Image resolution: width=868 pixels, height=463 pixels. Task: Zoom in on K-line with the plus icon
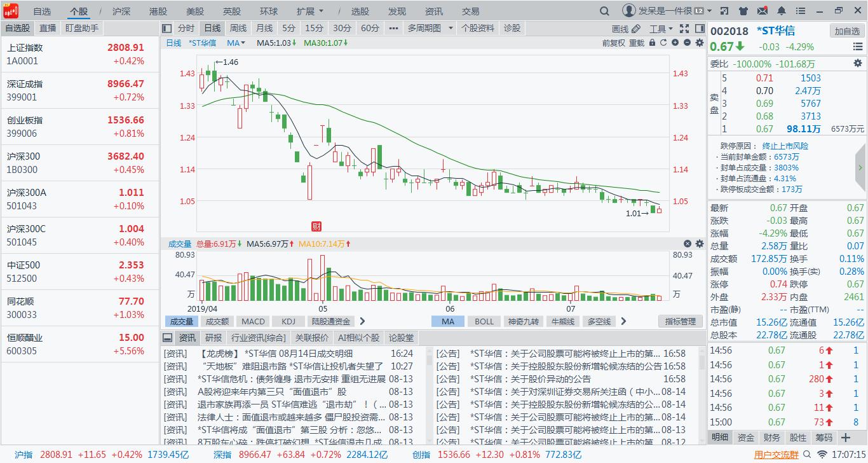point(674,43)
